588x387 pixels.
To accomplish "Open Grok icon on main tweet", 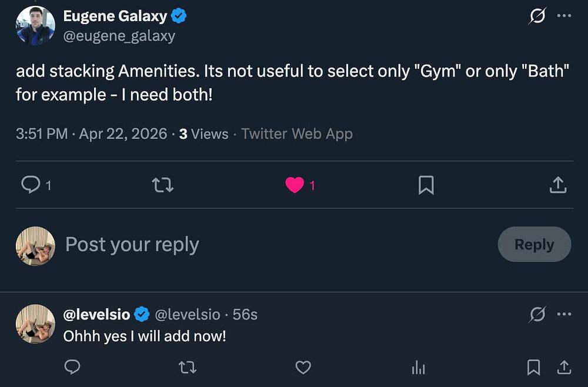I will [x=537, y=16].
